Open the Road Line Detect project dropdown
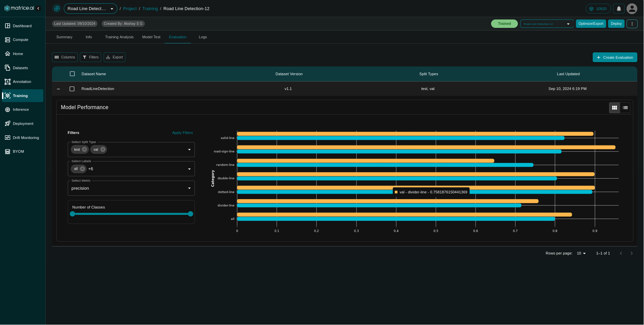 pyautogui.click(x=91, y=9)
